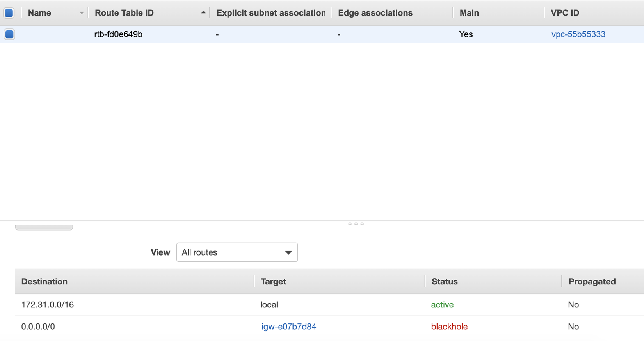This screenshot has height=341, width=644.
Task: Toggle the select-all checkbox in table header
Action: click(9, 13)
